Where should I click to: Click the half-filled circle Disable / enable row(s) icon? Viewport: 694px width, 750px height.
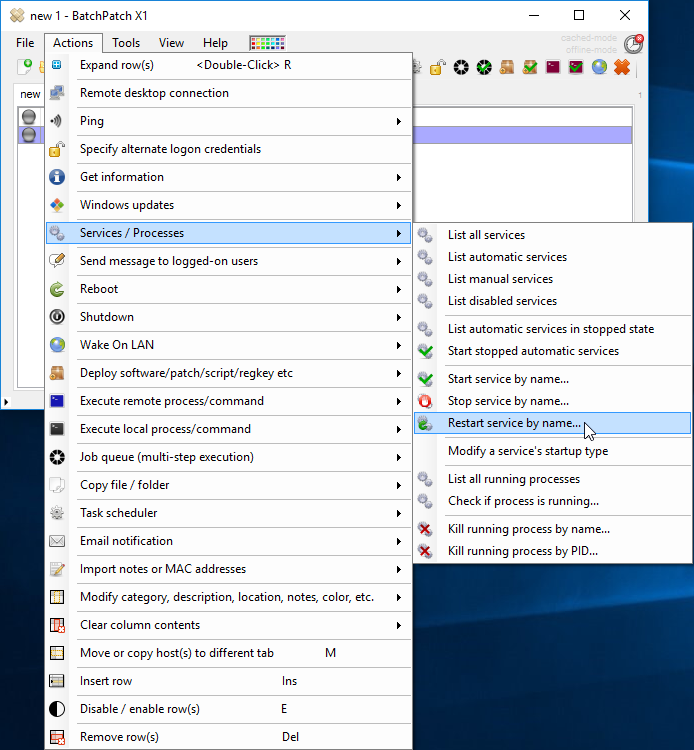pyautogui.click(x=57, y=709)
